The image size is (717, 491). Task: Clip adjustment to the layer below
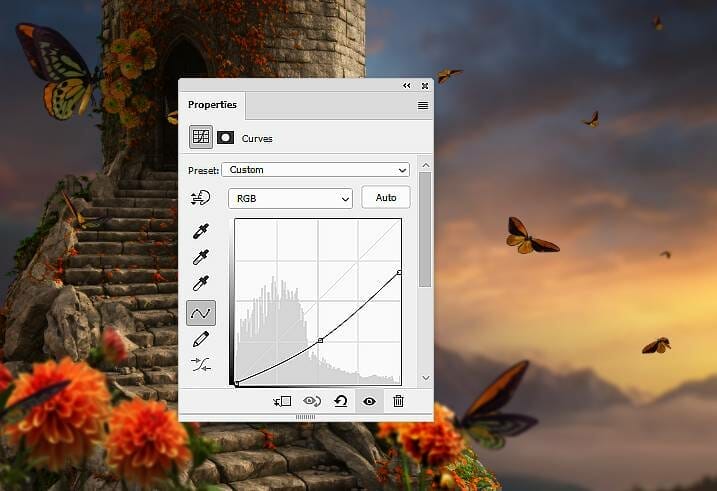coord(282,401)
